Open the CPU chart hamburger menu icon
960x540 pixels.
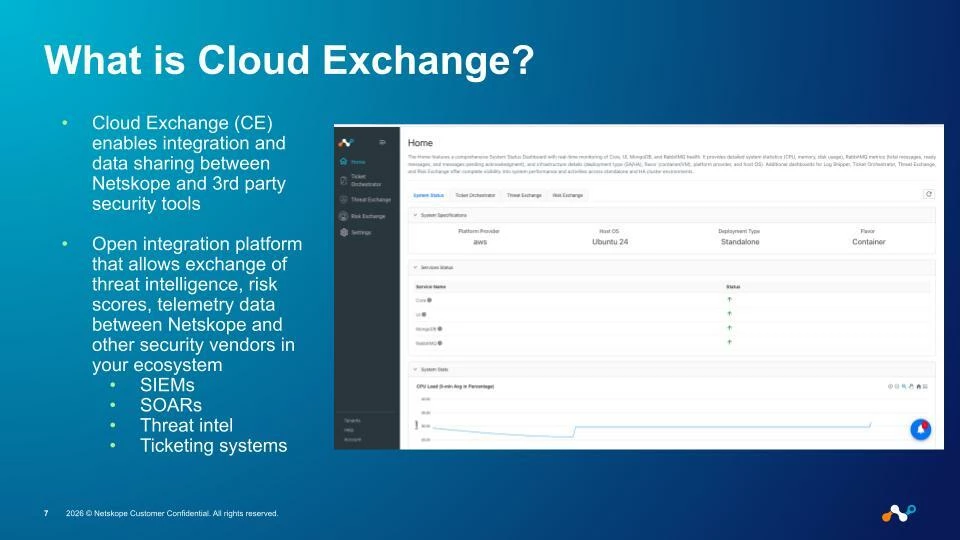click(x=925, y=386)
